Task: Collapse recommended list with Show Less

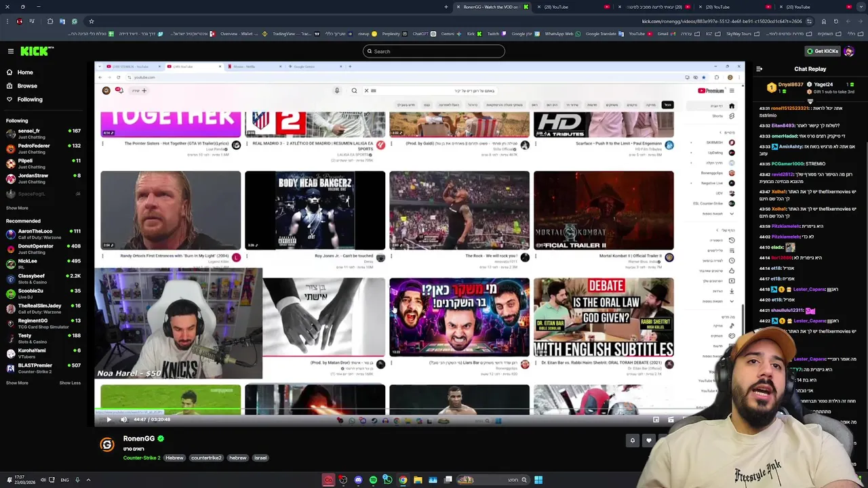Action: [x=70, y=383]
